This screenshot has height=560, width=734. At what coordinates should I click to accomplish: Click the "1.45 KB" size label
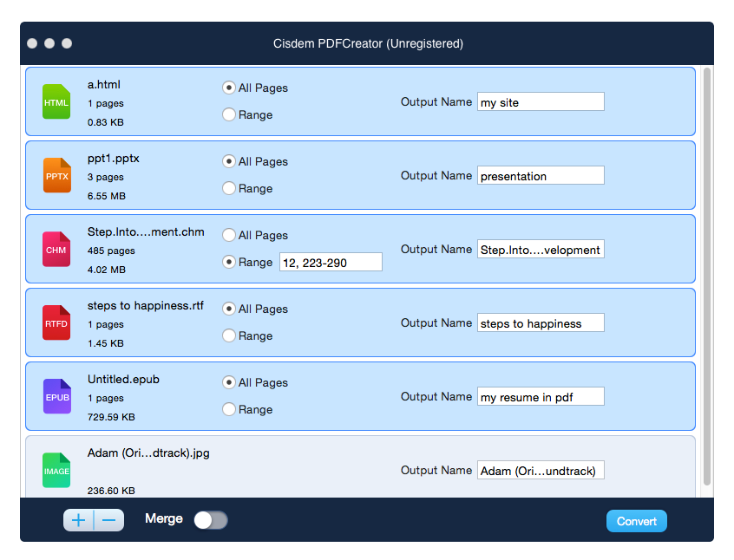[106, 343]
